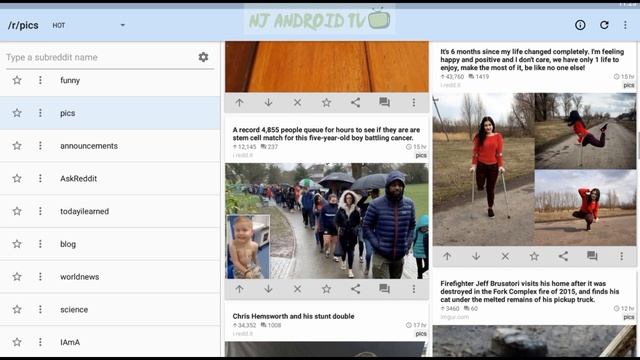The width and height of the screenshot is (640, 360).
Task: Select worldnews in subreddit list
Action: (80, 277)
